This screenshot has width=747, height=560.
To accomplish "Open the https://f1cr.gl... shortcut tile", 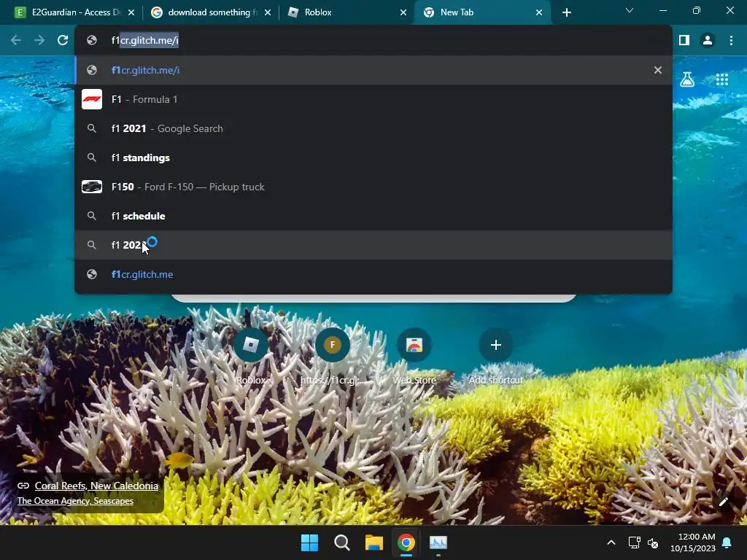I will pyautogui.click(x=333, y=356).
